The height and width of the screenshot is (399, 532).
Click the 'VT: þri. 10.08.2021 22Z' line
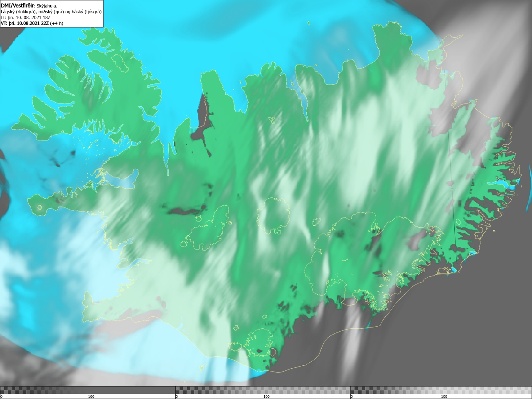click(25, 23)
